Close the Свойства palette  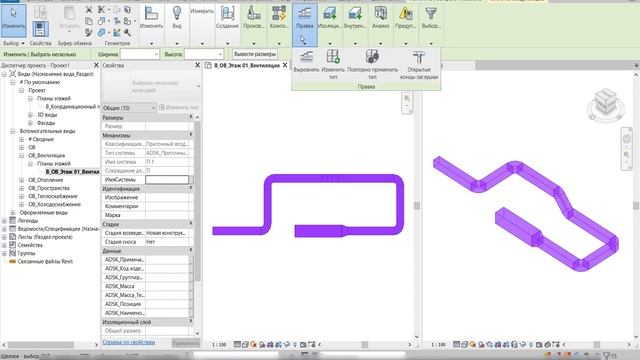pyautogui.click(x=198, y=65)
